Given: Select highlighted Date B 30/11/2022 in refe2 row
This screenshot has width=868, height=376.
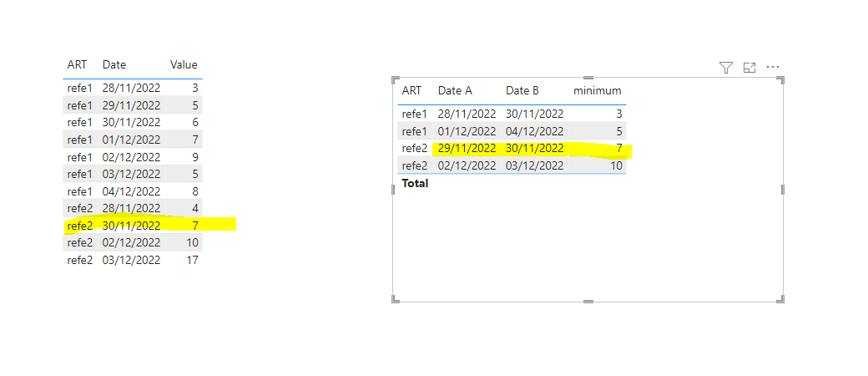Looking at the screenshot, I should coord(535,148).
